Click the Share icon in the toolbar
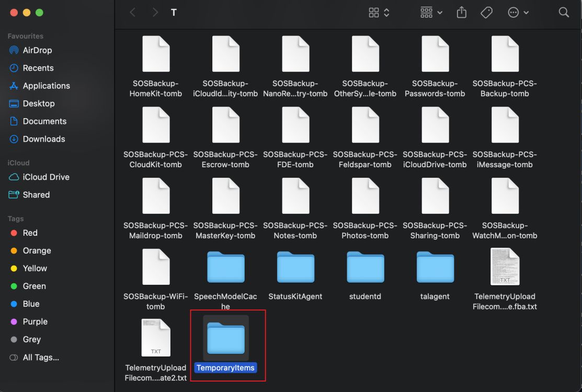 [x=461, y=12]
